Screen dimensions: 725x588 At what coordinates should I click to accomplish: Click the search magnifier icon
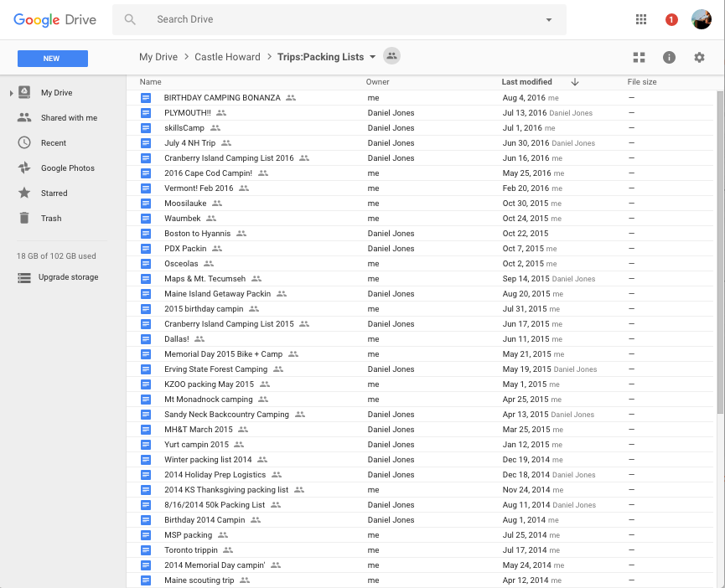[x=130, y=19]
